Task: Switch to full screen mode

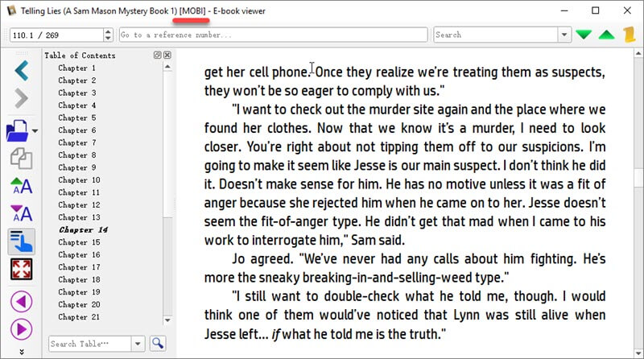Action: [21, 269]
